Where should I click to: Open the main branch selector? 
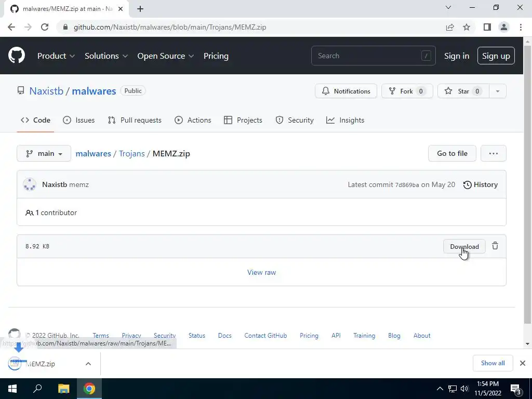point(44,153)
